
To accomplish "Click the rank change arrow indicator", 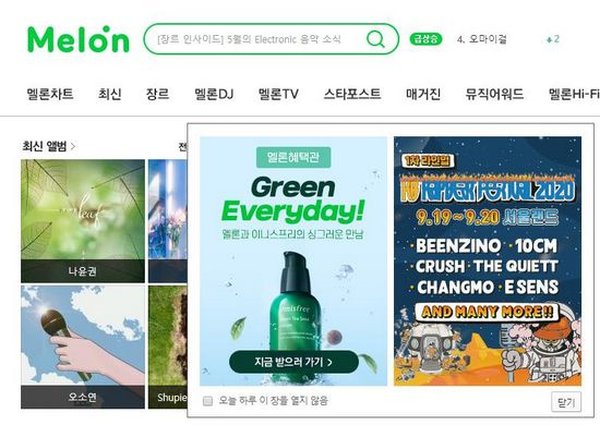I will (x=553, y=39).
